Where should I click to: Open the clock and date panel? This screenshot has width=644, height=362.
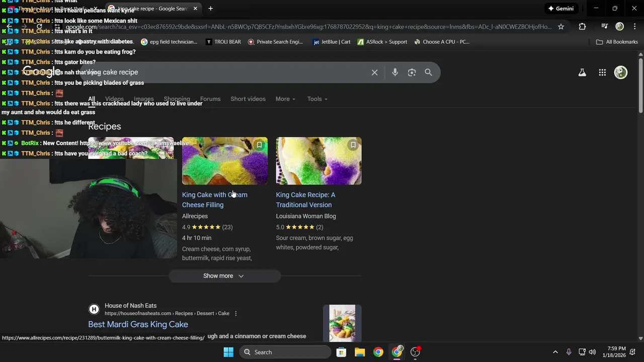coord(614,352)
